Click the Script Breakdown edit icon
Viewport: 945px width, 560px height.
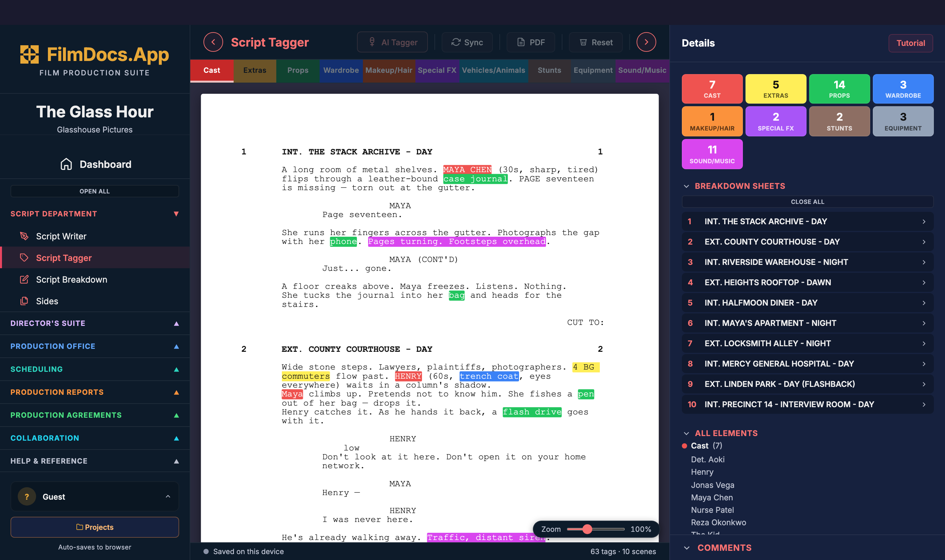[x=24, y=280]
